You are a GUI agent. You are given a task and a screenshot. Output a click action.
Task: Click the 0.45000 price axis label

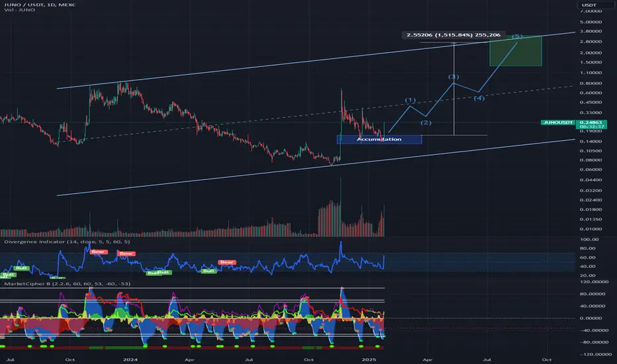point(591,103)
